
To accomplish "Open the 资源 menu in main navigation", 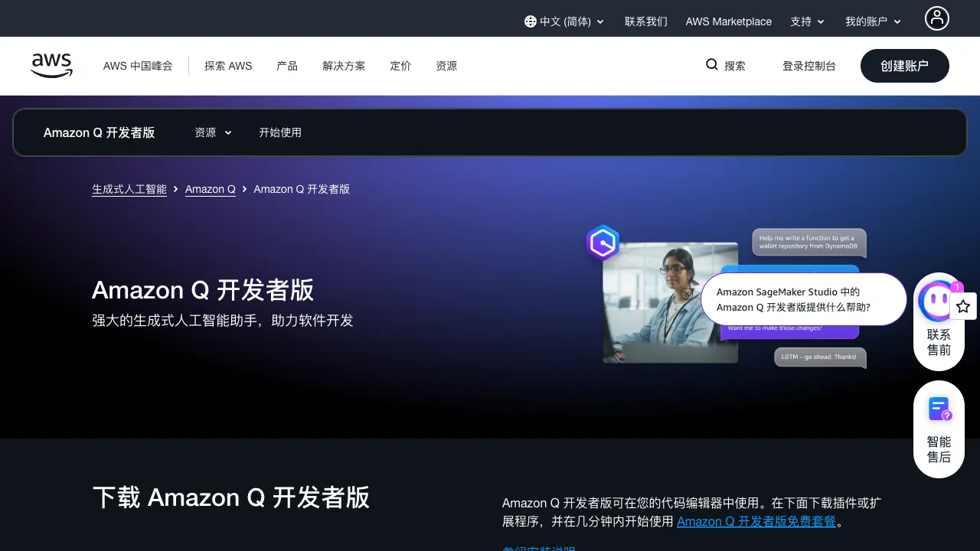I will (x=446, y=66).
